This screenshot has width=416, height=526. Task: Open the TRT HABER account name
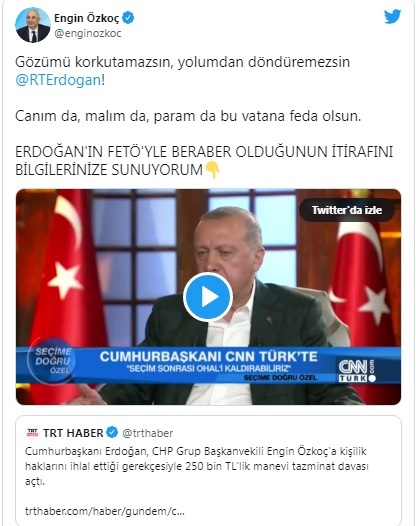click(x=73, y=433)
